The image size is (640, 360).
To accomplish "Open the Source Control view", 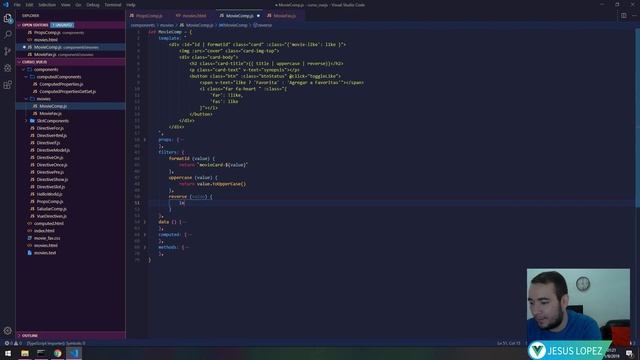I will click(x=8, y=51).
